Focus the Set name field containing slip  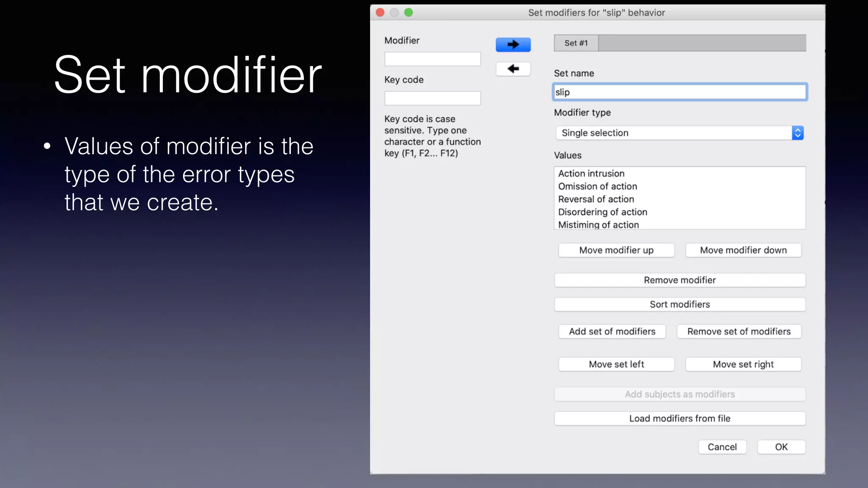tap(680, 92)
